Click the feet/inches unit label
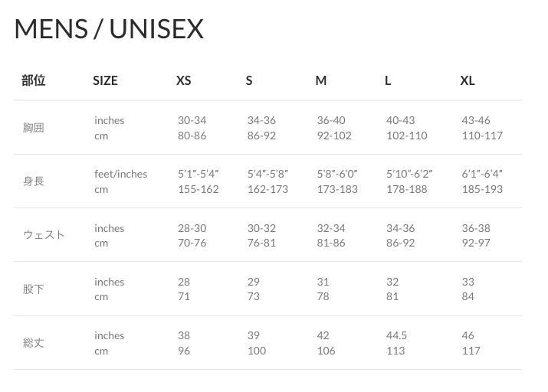The width and height of the screenshot is (548, 392). click(120, 174)
